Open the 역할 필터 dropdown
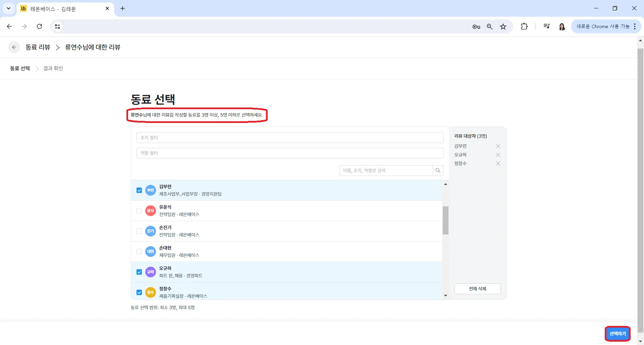Viewport: 644px width, 345px height. pos(290,153)
